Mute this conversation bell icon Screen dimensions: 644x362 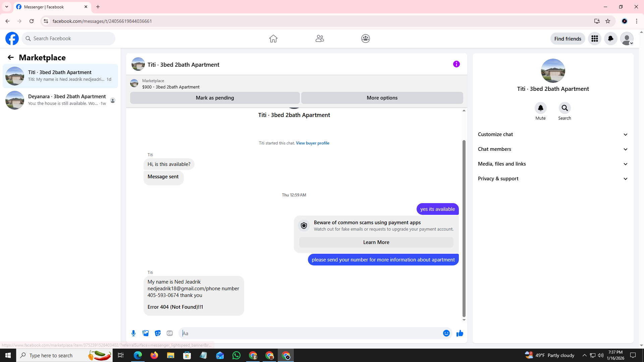pyautogui.click(x=540, y=108)
